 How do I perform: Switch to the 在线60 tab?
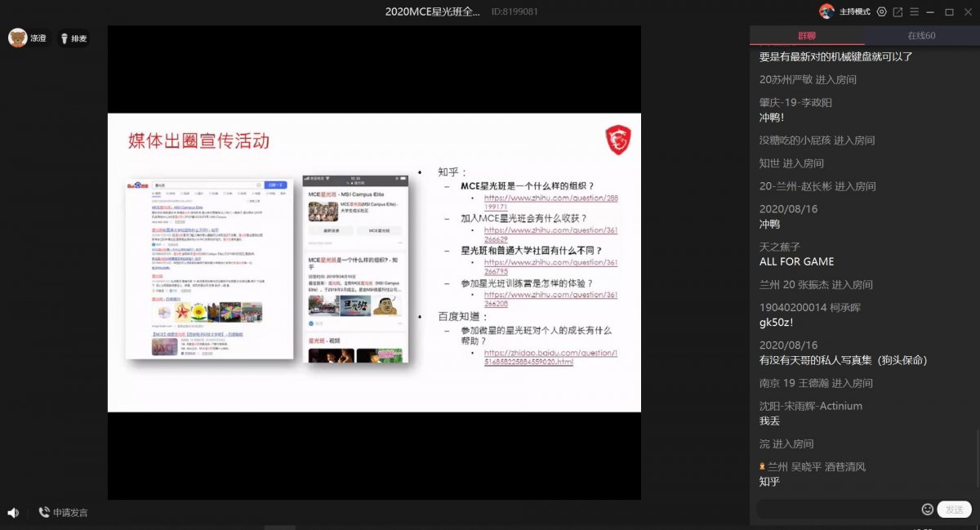pyautogui.click(x=921, y=35)
